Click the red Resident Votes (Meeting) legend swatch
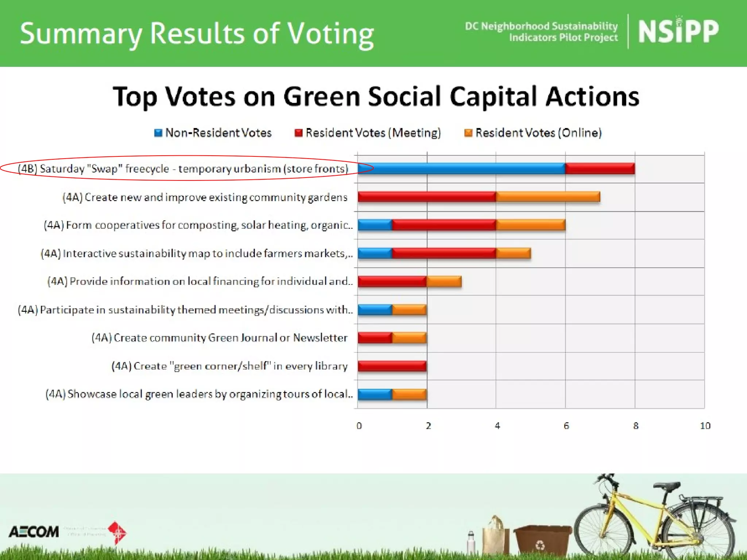Viewport: 747px width, 560px height. (x=298, y=133)
